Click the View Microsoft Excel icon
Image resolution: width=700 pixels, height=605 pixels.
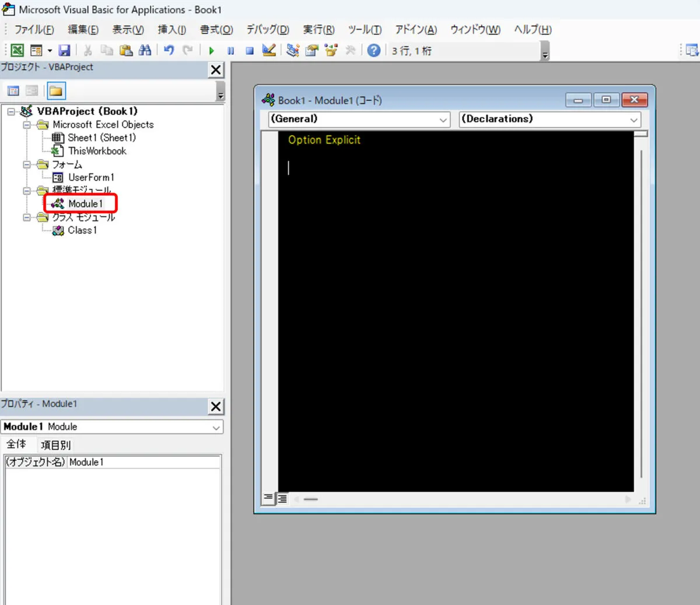(x=17, y=51)
